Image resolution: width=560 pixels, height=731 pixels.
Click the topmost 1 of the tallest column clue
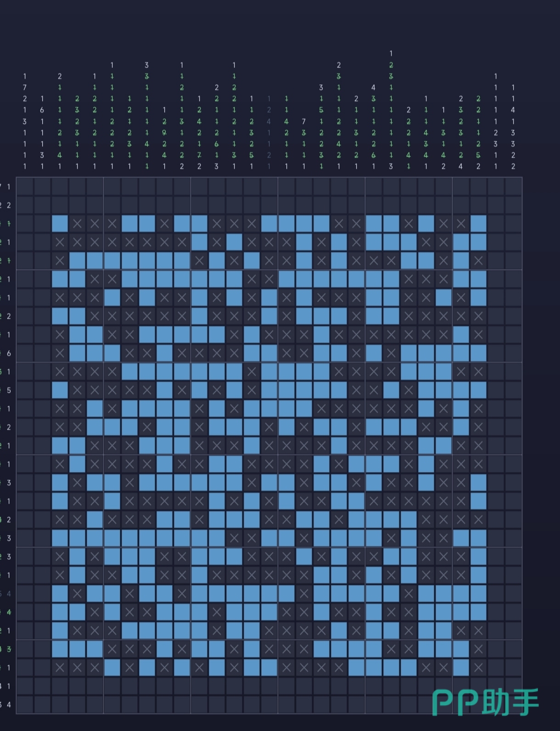pos(391,54)
